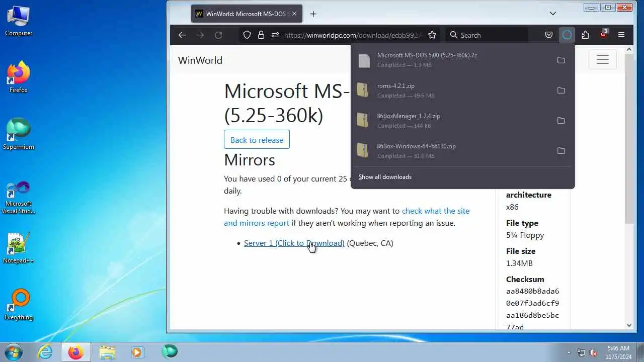Close the WinWorld MS-DOS tab
644x362 pixels.
294,14
